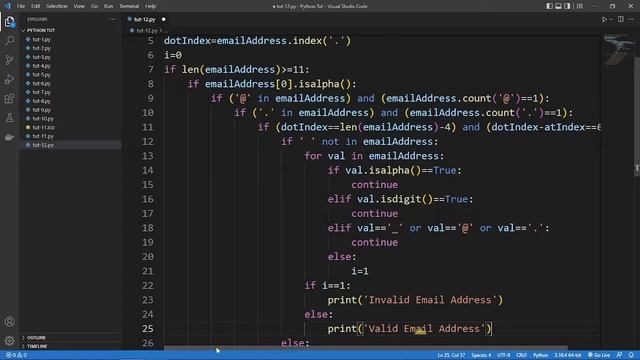Open tut-4.py in the explorer
Viewport: 640px width, 360px height.
pos(41,66)
